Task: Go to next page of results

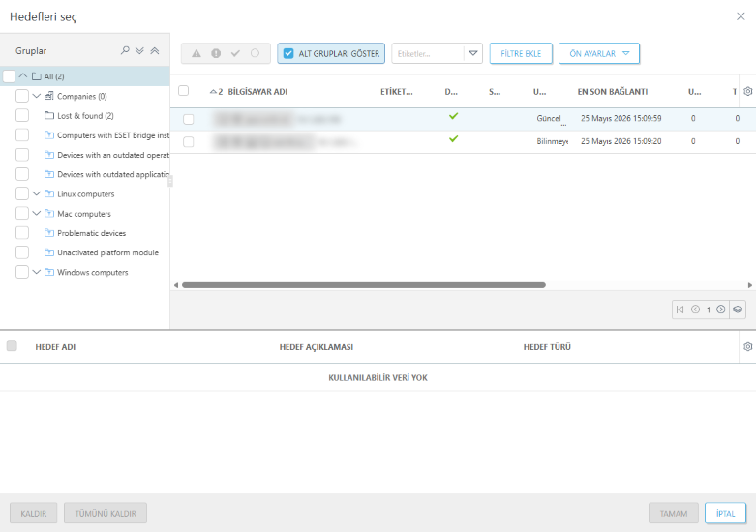Action: 721,310
